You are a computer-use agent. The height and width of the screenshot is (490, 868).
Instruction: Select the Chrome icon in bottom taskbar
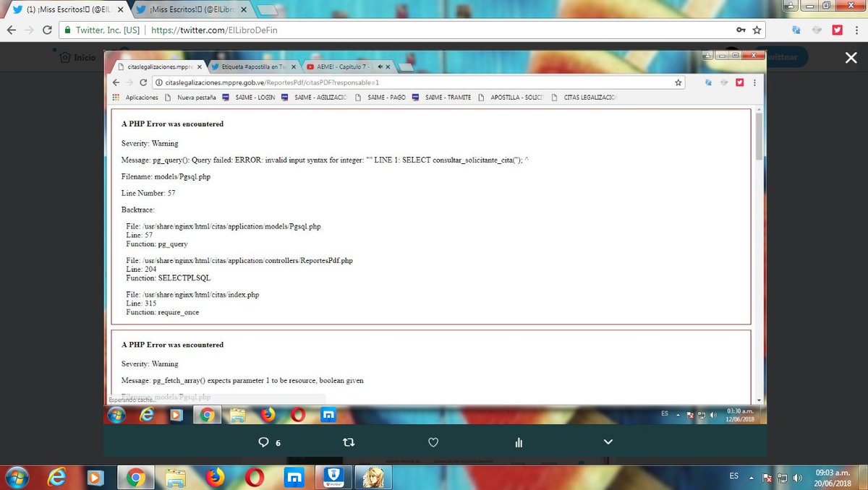135,477
